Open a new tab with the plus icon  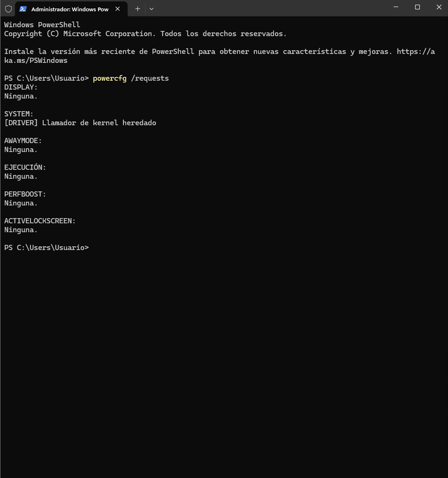(137, 9)
